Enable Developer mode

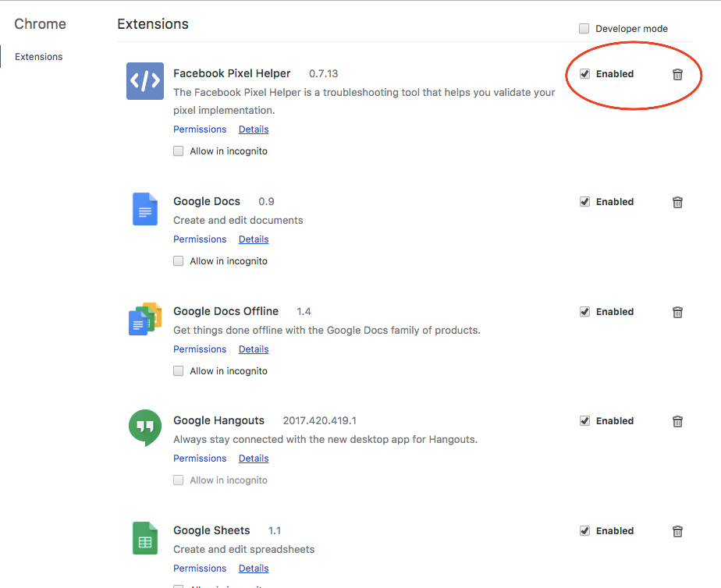point(584,28)
